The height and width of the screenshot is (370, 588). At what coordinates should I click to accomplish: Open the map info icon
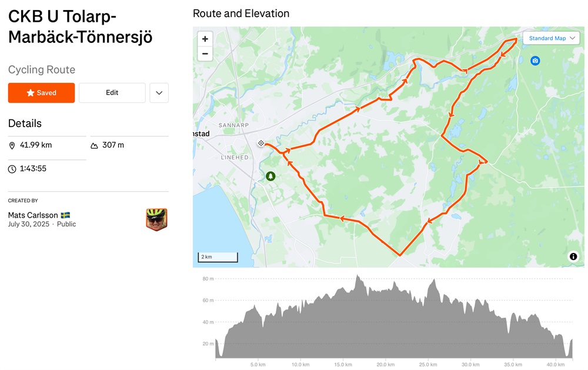(573, 256)
